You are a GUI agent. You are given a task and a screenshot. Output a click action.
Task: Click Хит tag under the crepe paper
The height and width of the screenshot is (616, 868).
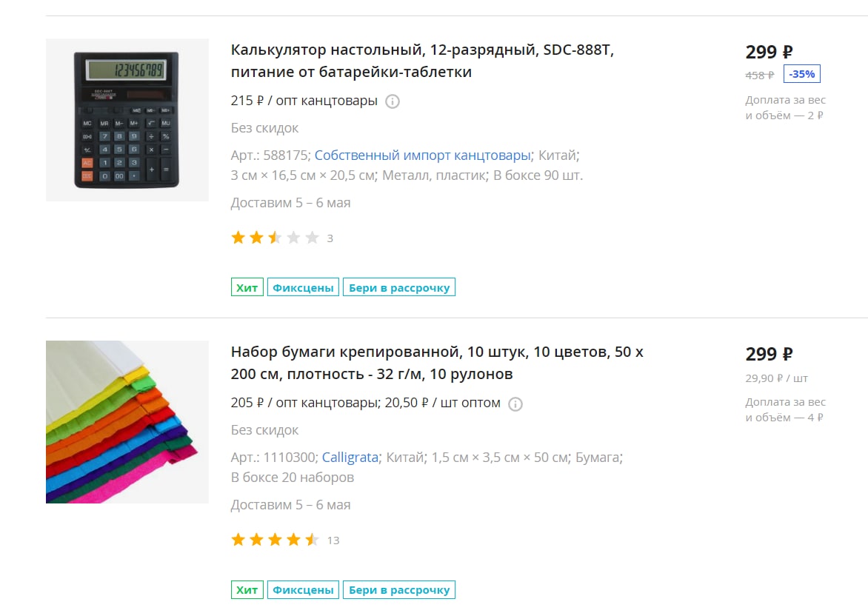coord(247,589)
